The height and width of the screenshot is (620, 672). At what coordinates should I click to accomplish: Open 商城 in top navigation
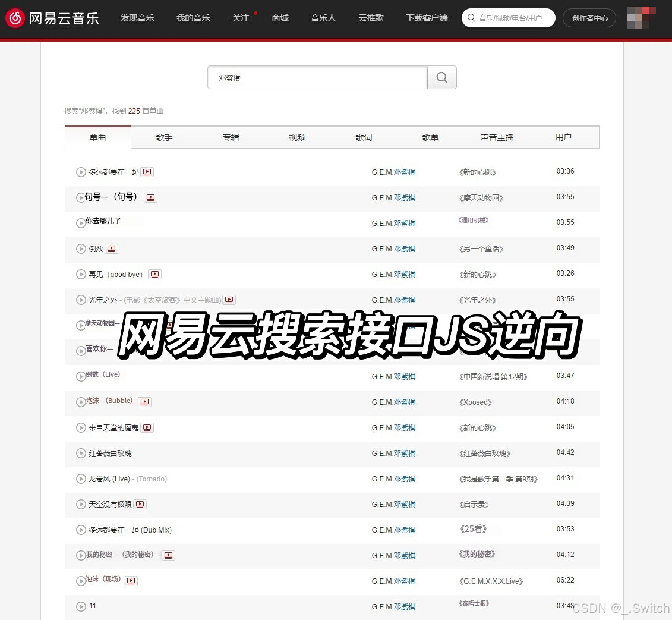(280, 18)
